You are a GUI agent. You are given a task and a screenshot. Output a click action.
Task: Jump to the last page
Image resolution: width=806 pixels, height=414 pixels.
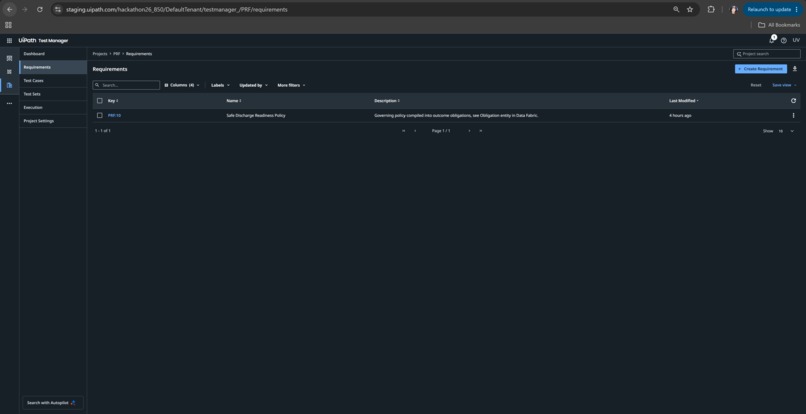click(x=481, y=131)
